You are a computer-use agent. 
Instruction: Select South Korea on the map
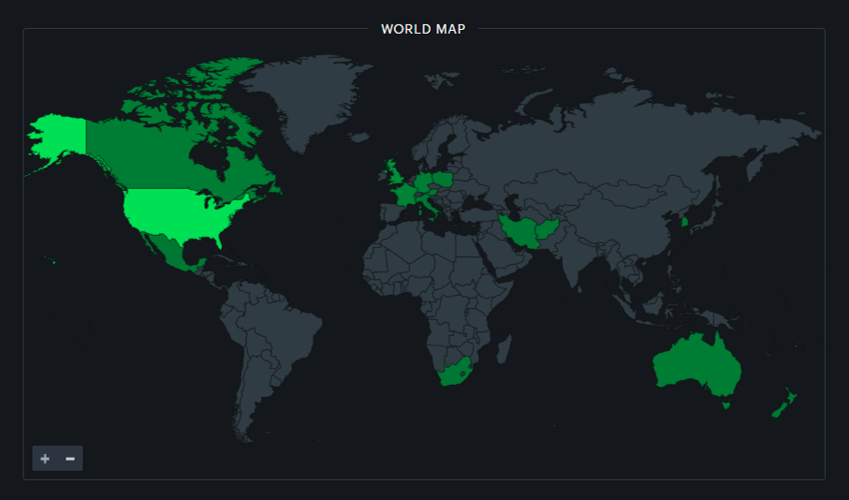point(684,221)
